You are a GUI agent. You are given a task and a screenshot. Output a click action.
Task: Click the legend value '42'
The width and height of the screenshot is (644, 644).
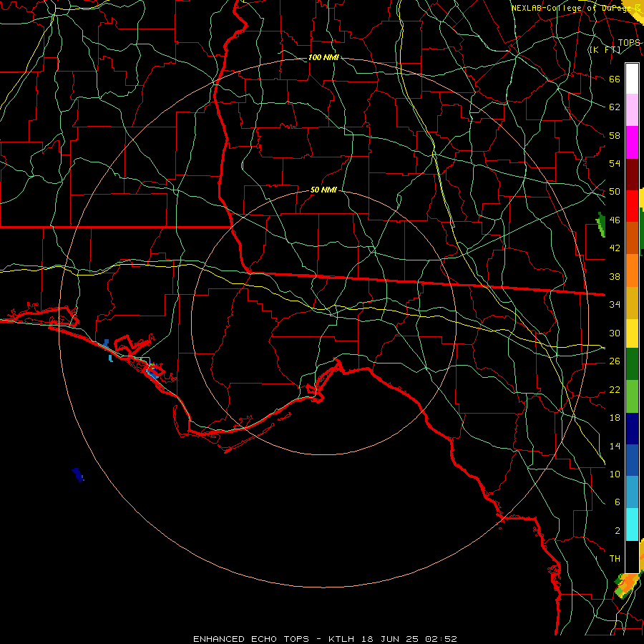(615, 248)
